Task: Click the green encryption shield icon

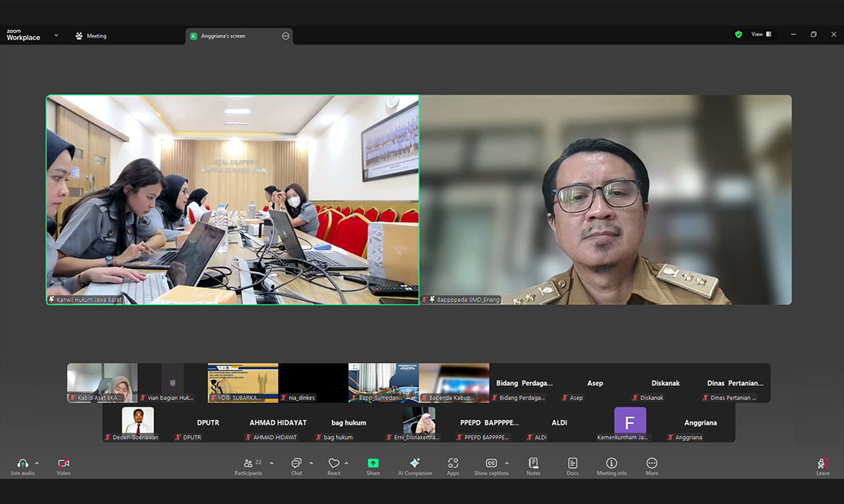Action: tap(738, 35)
